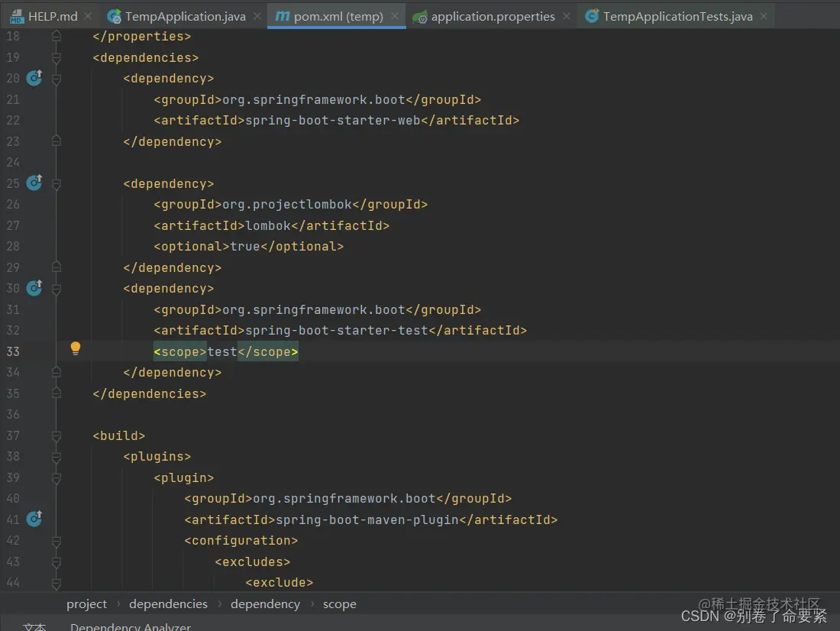
Task: Click the groupId text on line 21
Action: click(x=313, y=99)
